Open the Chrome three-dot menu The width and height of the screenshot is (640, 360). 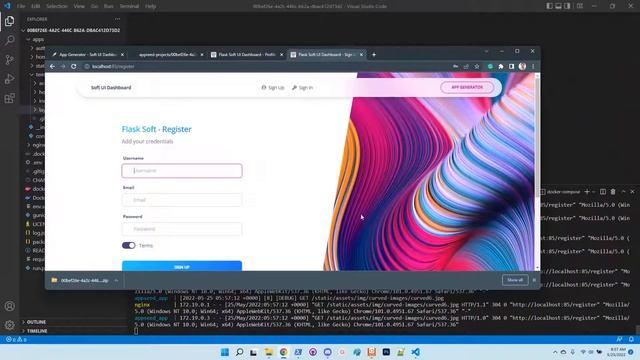[533, 66]
